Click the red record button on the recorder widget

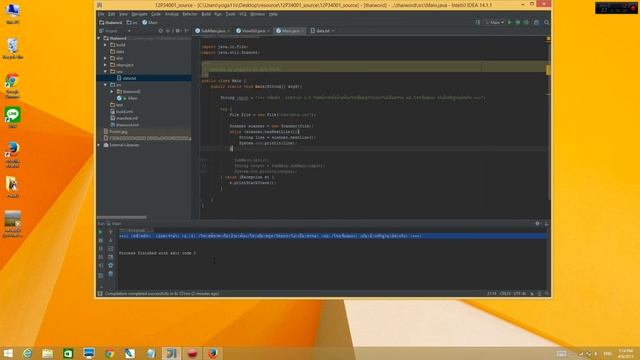pyautogui.click(x=633, y=8)
